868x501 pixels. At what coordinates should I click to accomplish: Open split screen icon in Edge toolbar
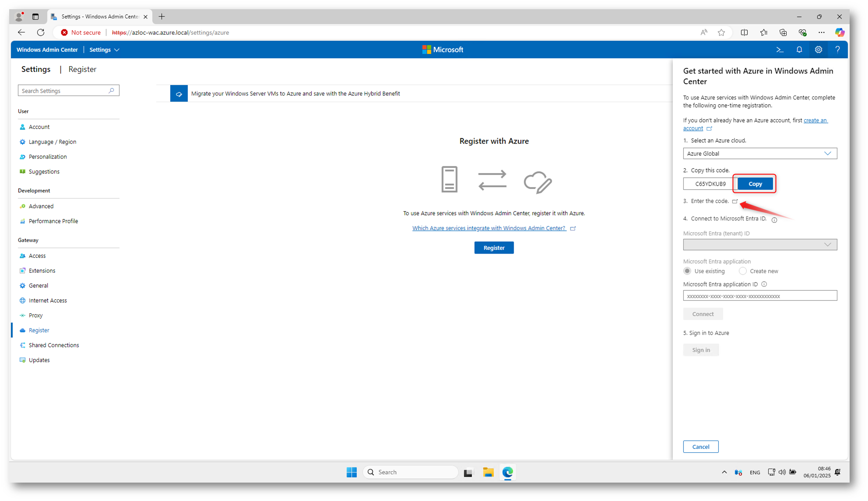tap(744, 32)
